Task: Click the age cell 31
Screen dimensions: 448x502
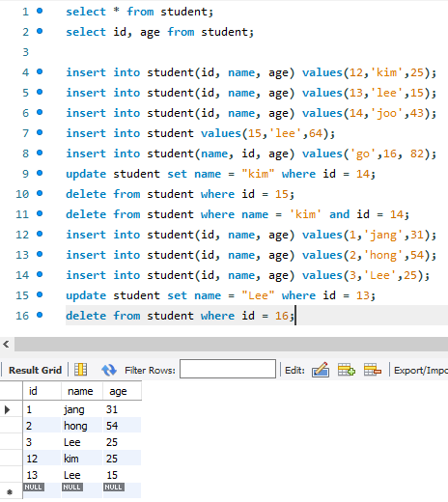Action: pos(122,409)
